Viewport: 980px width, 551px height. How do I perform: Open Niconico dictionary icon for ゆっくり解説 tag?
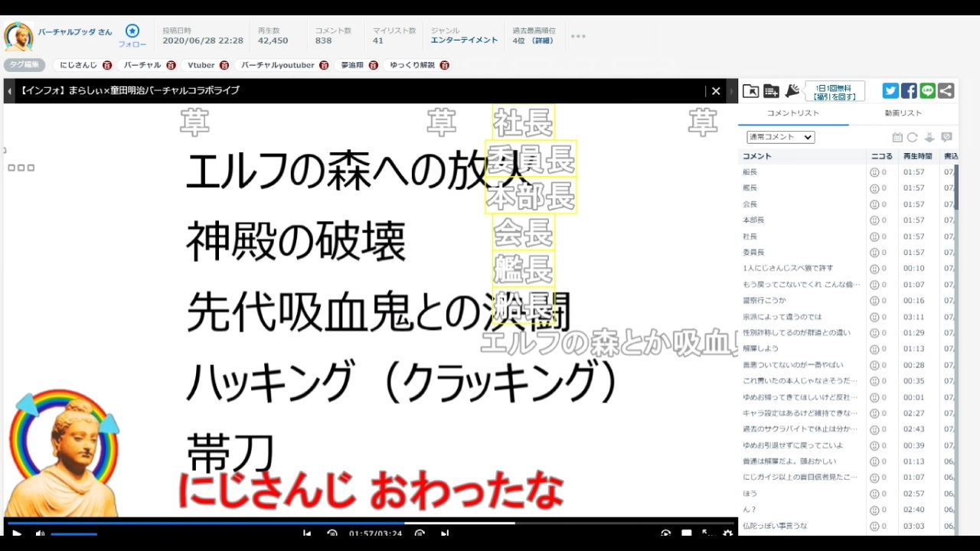coord(444,65)
